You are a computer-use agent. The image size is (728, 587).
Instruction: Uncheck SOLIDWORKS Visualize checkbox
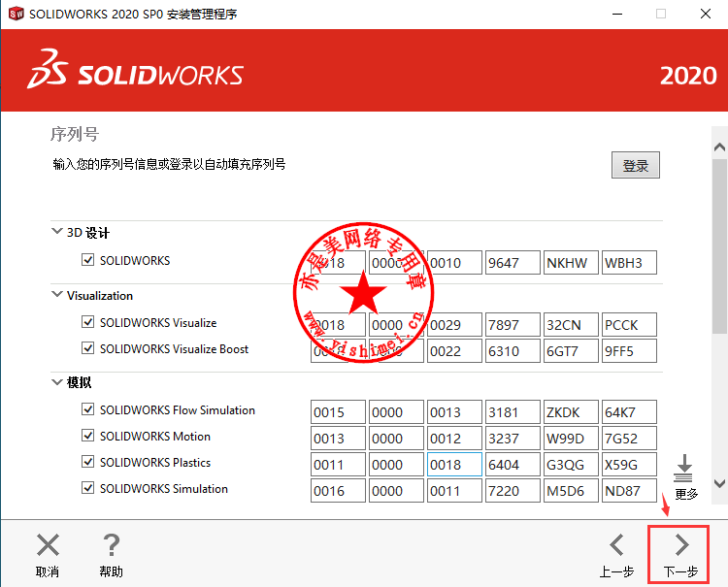coord(87,321)
